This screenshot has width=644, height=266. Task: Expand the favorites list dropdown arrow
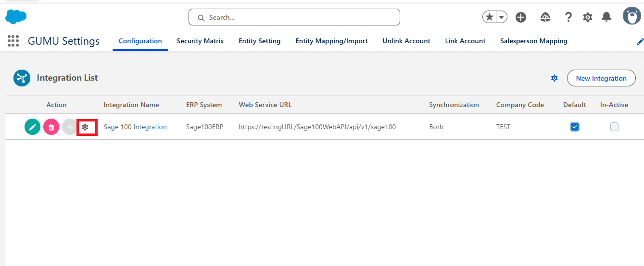point(502,17)
